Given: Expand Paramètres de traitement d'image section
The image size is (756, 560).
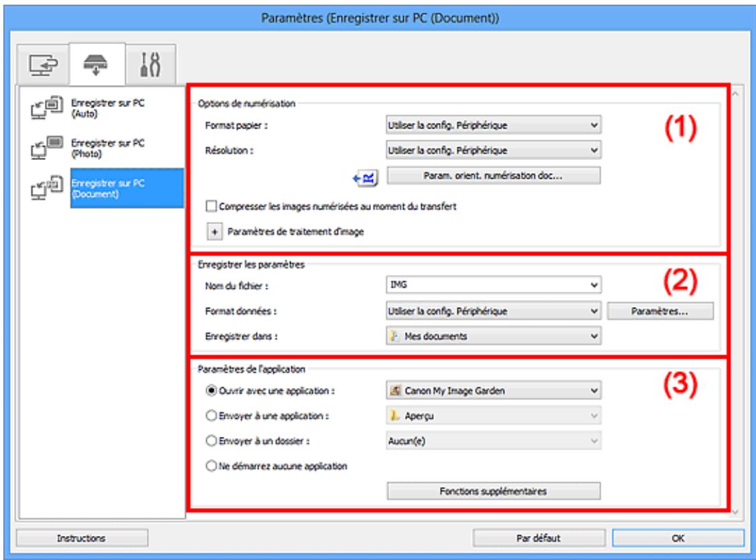Looking at the screenshot, I should (x=214, y=231).
